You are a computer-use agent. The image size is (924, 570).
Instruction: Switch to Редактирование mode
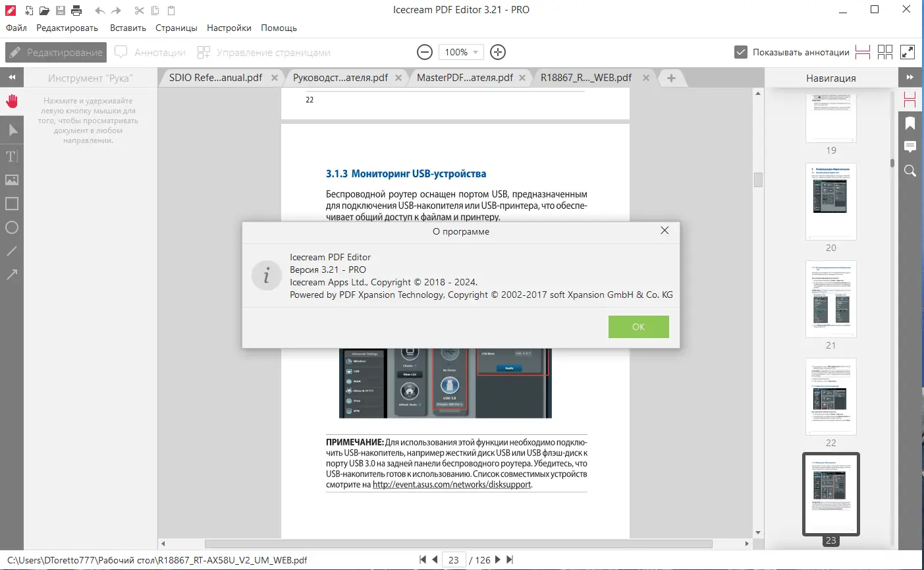56,52
